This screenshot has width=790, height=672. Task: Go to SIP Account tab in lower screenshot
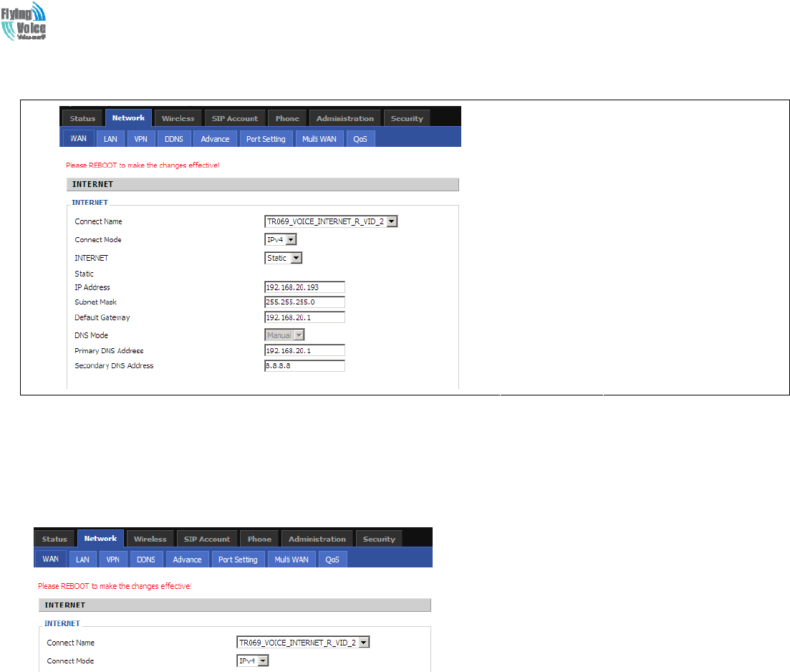[207, 539]
